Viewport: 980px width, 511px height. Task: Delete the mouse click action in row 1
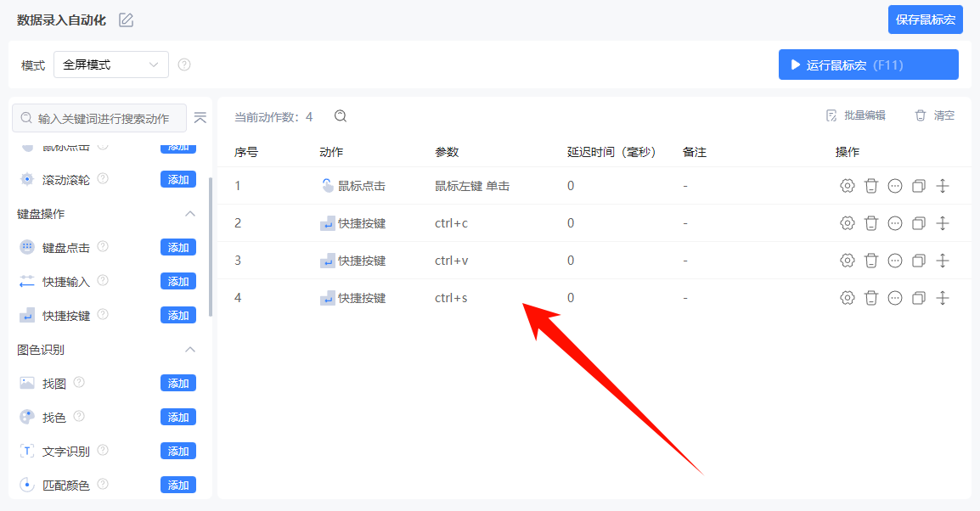pyautogui.click(x=870, y=186)
